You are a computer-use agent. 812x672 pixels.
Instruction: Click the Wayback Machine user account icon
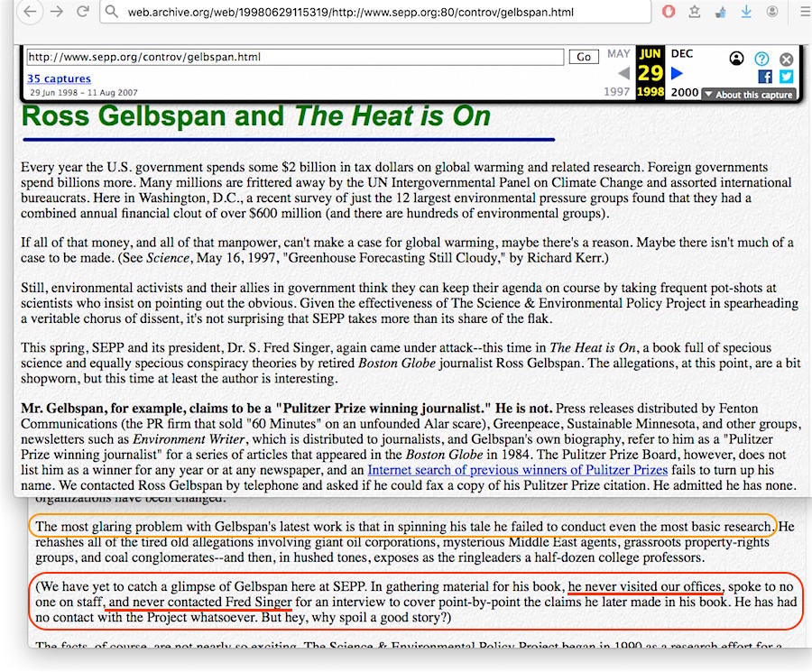click(x=736, y=59)
